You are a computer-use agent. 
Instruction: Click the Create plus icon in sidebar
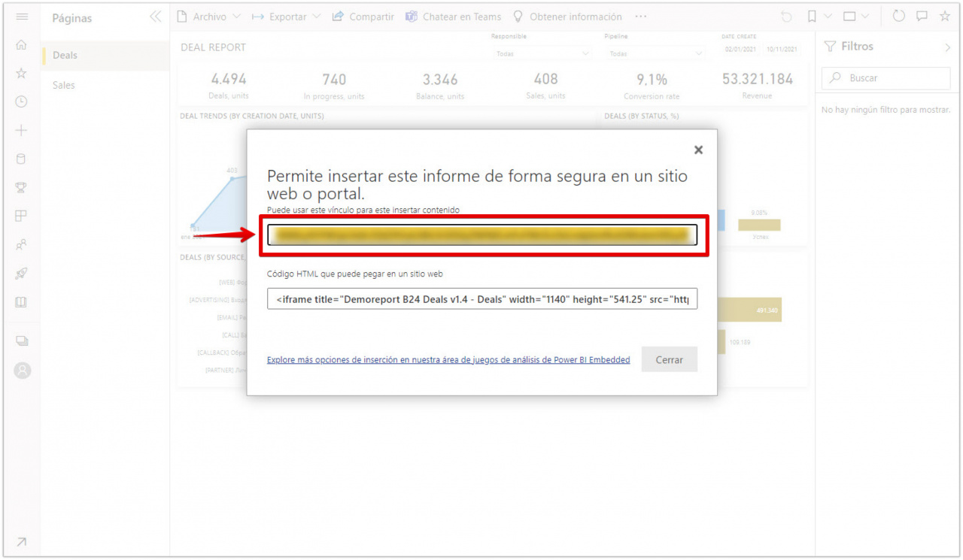pyautogui.click(x=22, y=131)
